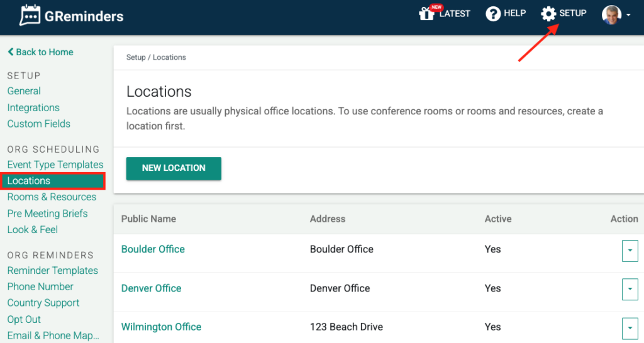This screenshot has height=343, width=644.
Task: Click the GReminders calendar logo icon
Action: (x=30, y=16)
